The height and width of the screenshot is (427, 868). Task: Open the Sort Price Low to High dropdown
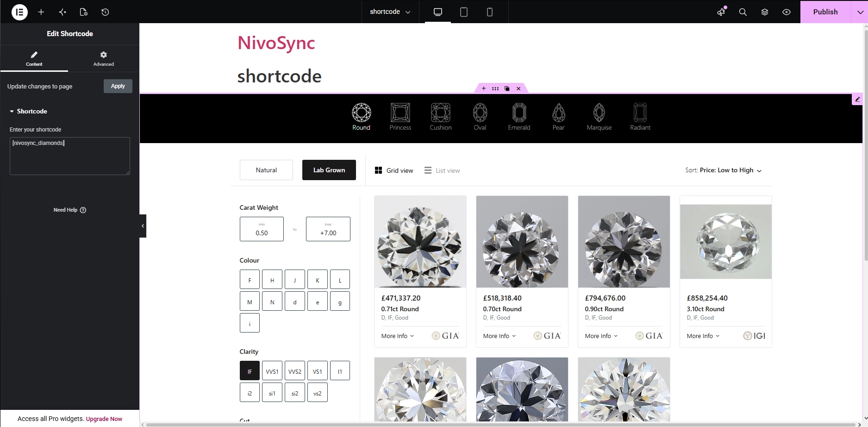[x=724, y=170]
